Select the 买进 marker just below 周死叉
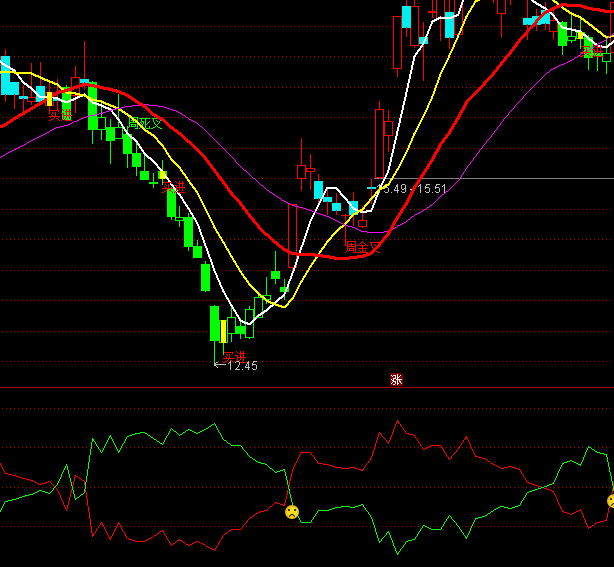 click(x=174, y=187)
